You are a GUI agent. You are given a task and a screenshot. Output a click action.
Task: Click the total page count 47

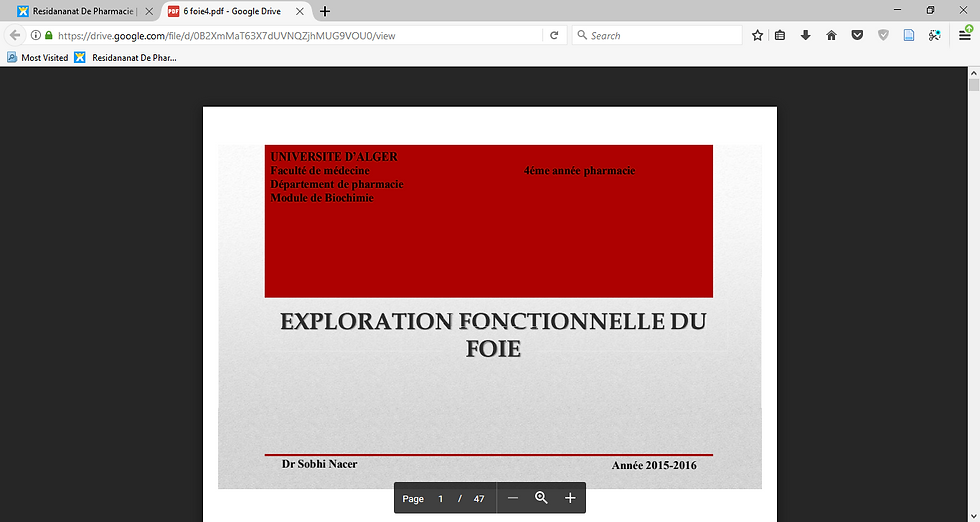(x=479, y=499)
